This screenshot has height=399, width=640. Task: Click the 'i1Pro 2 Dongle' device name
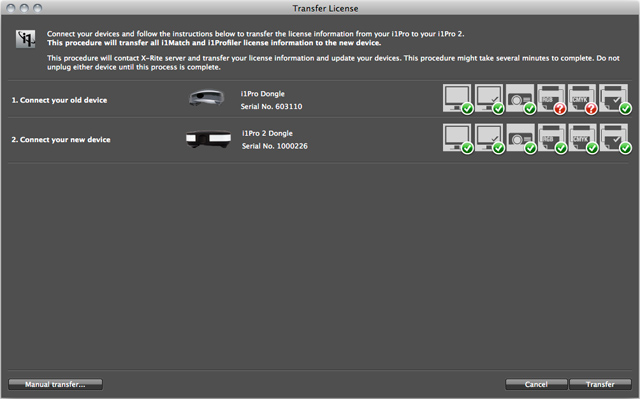[x=267, y=133]
